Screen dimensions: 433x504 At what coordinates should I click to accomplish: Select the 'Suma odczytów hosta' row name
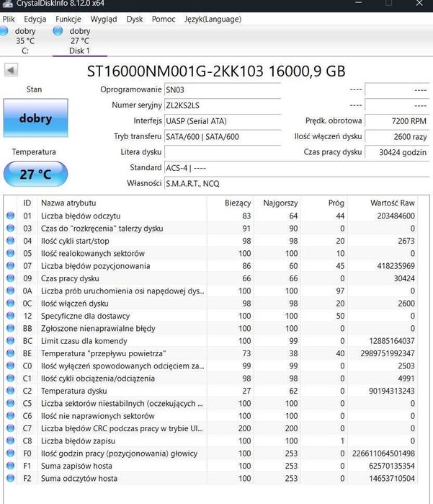tap(79, 478)
